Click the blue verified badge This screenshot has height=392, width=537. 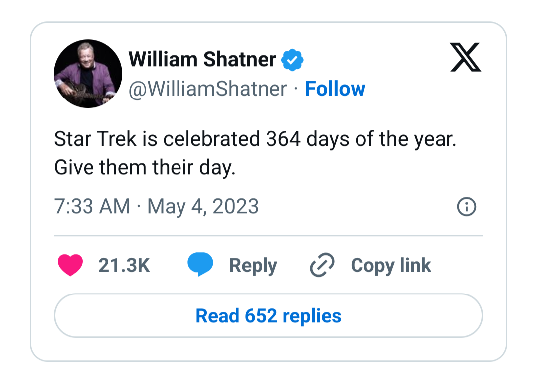(292, 60)
